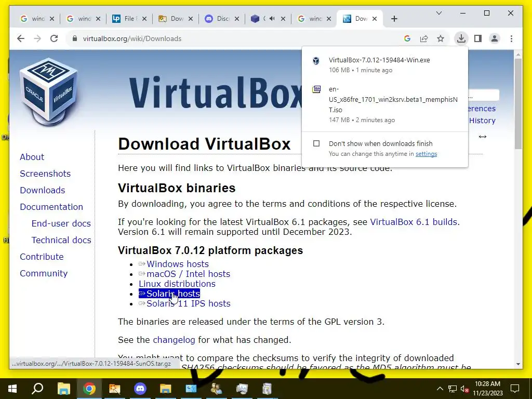
Task: Open the download settings link
Action: (x=426, y=154)
